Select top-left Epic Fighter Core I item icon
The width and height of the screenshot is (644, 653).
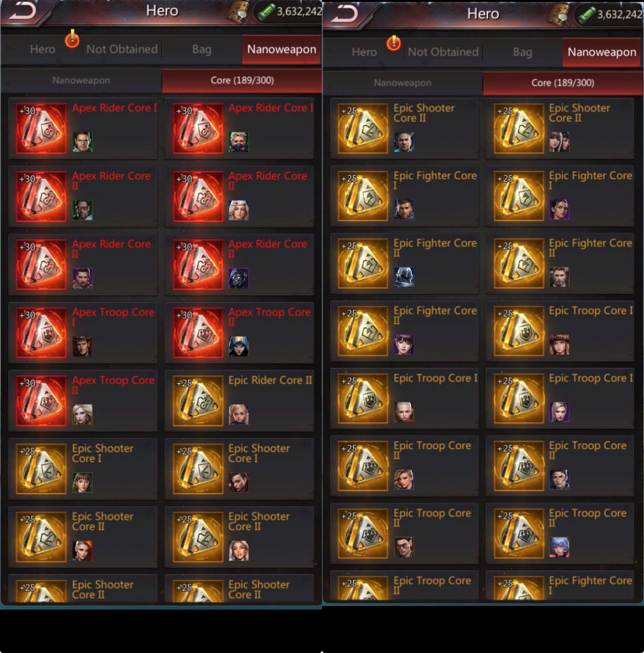363,196
